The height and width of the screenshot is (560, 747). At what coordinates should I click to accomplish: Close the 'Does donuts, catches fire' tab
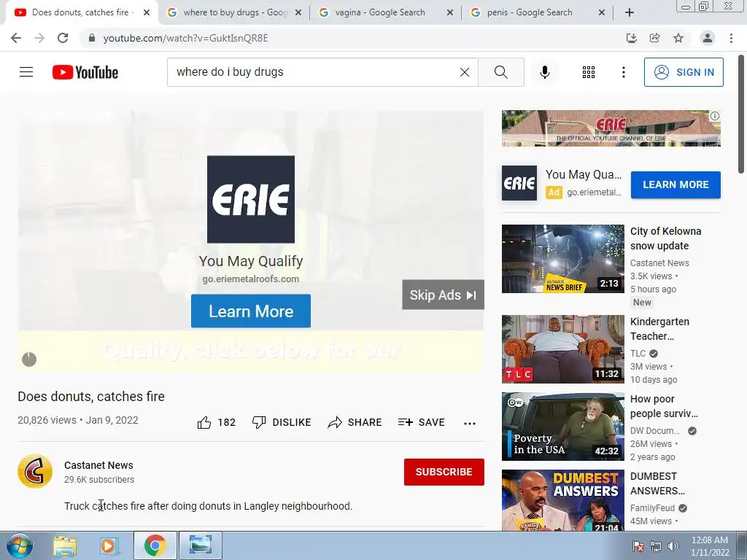pyautogui.click(x=147, y=13)
